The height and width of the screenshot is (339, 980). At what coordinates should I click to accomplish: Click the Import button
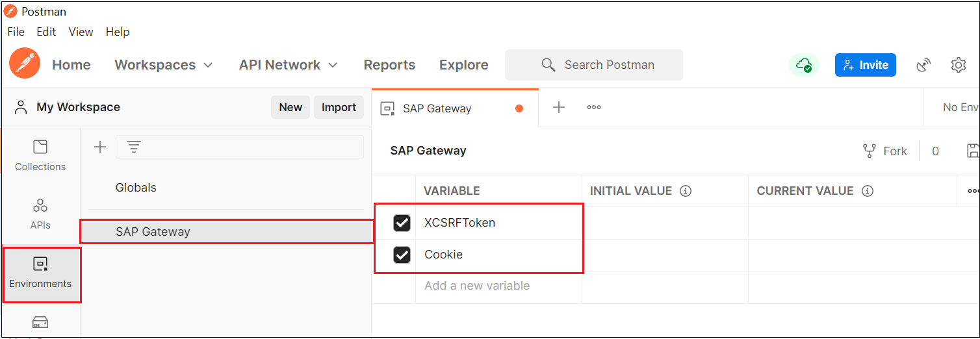coord(339,108)
